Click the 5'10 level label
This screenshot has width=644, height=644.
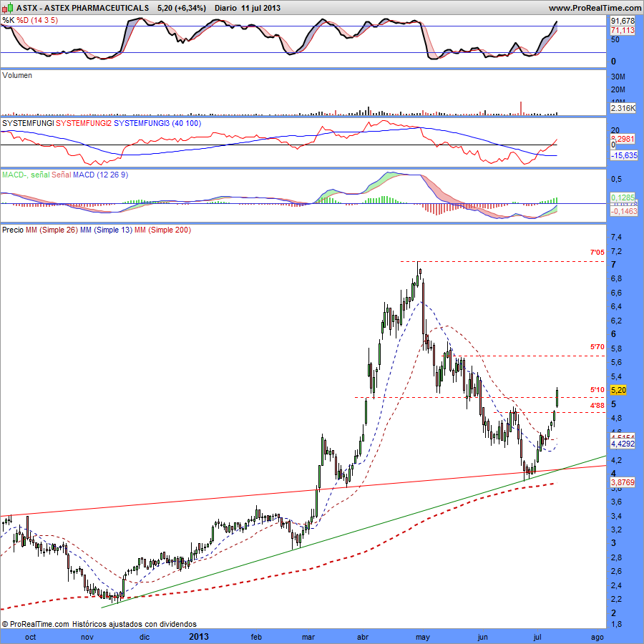597,390
